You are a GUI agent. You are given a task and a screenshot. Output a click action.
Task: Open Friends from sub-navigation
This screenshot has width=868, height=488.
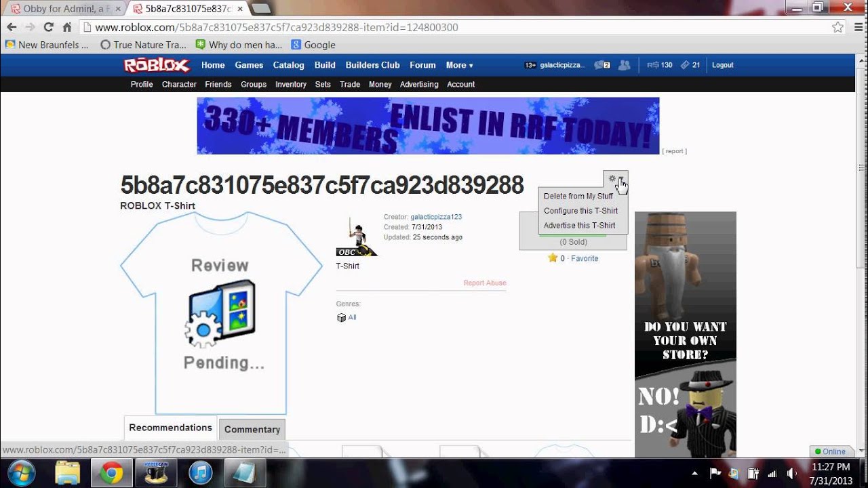coord(218,84)
